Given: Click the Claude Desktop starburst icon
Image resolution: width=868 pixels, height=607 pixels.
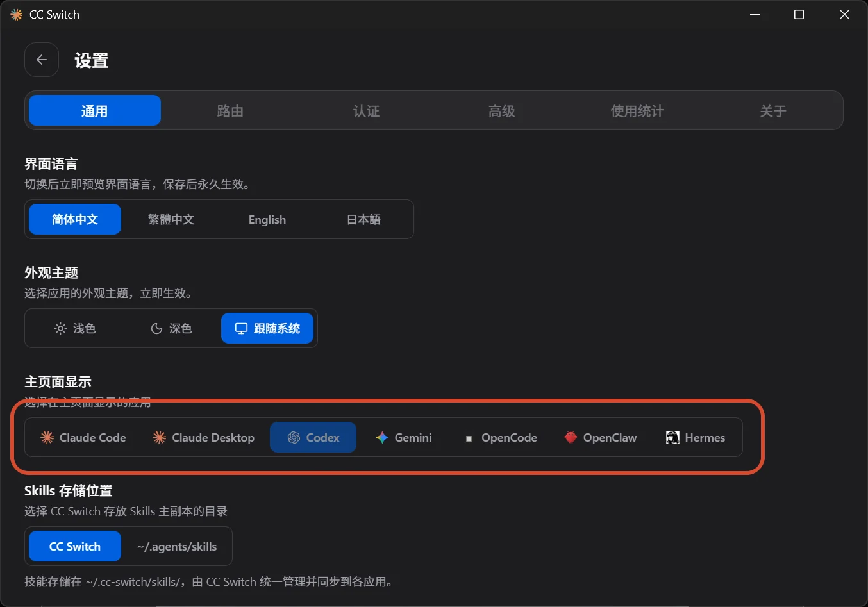Looking at the screenshot, I should (159, 438).
